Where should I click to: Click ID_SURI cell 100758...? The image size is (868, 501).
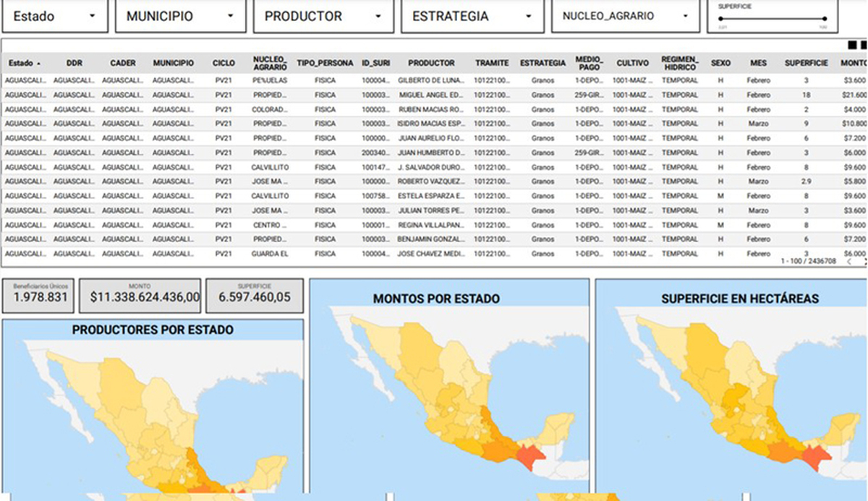376,196
